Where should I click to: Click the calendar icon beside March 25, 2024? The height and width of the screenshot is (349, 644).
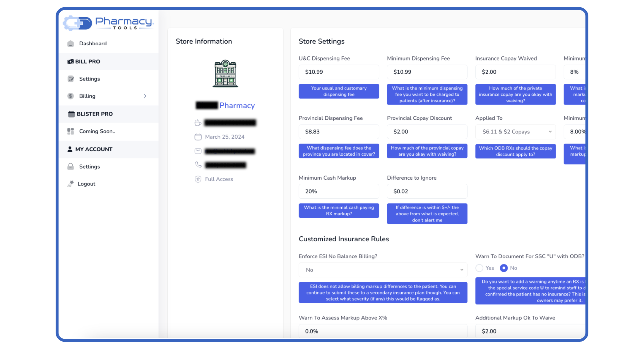tap(198, 137)
